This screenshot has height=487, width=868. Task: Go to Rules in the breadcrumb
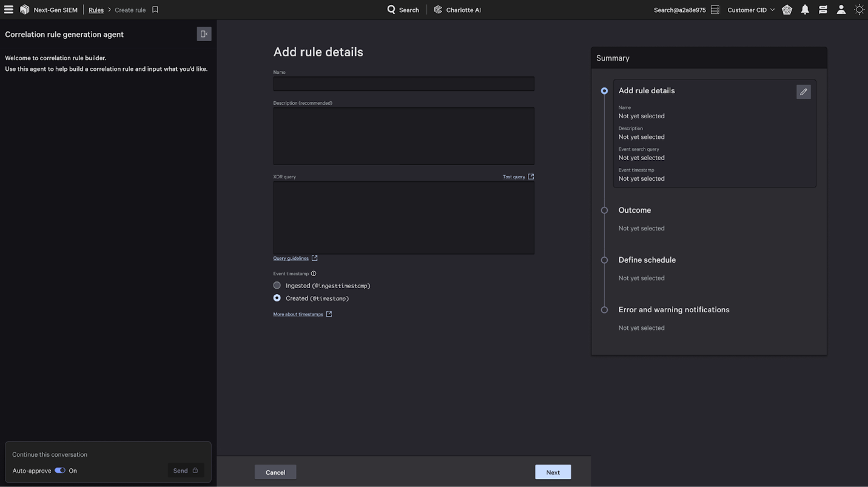pyautogui.click(x=96, y=10)
